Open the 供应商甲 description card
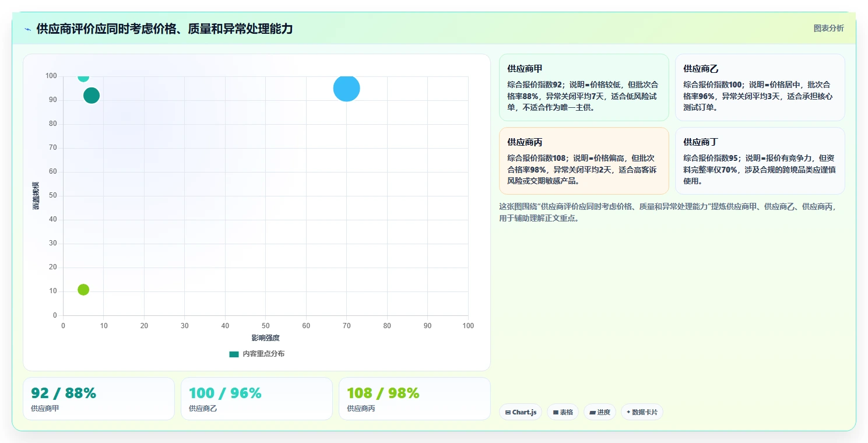 [x=584, y=87]
